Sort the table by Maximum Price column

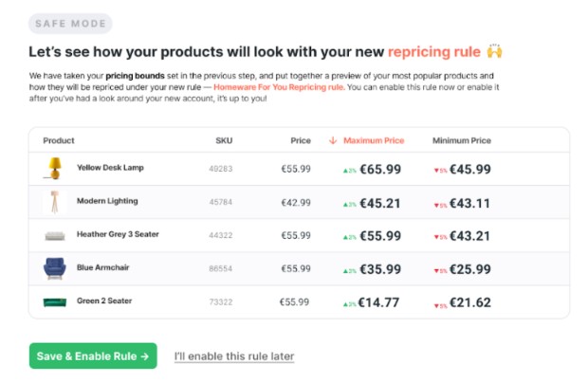point(374,140)
